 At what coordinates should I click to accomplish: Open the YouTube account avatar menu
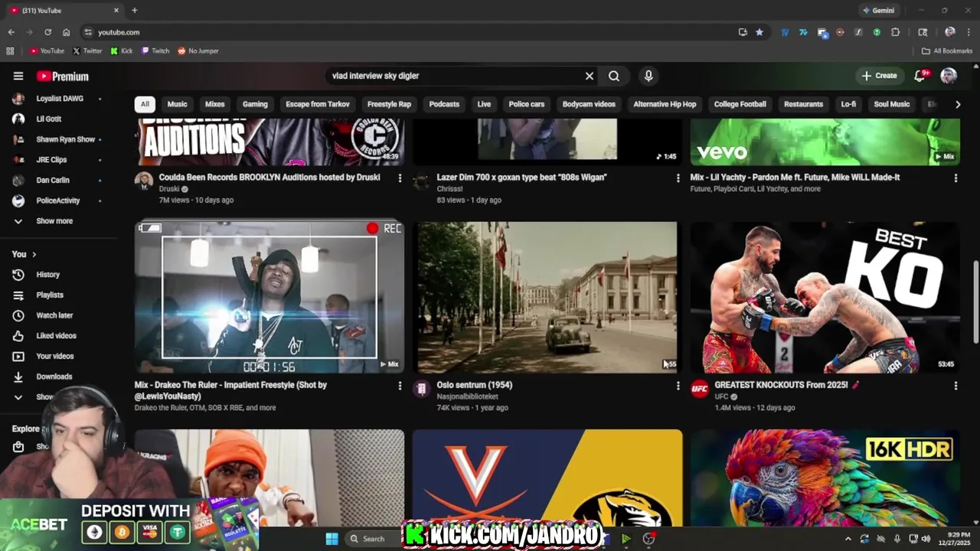point(949,76)
